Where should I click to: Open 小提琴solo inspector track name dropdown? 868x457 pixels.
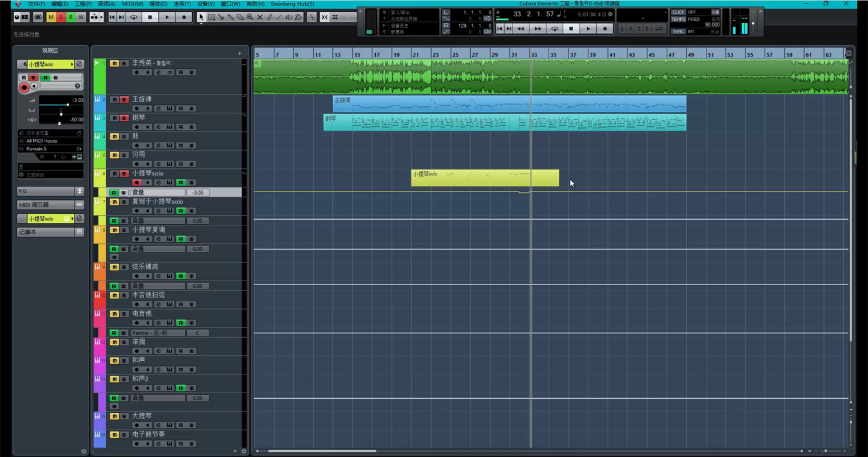(x=72, y=64)
